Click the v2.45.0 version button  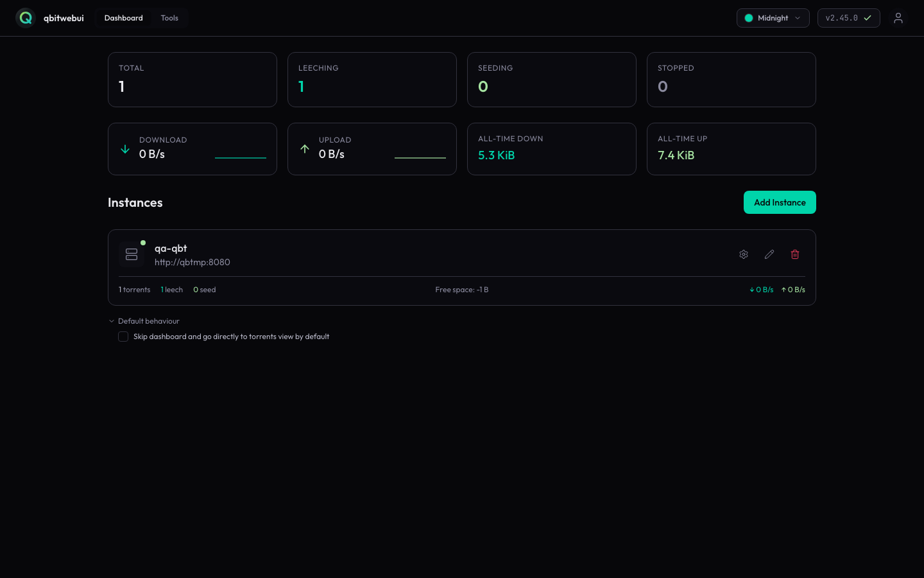[848, 18]
